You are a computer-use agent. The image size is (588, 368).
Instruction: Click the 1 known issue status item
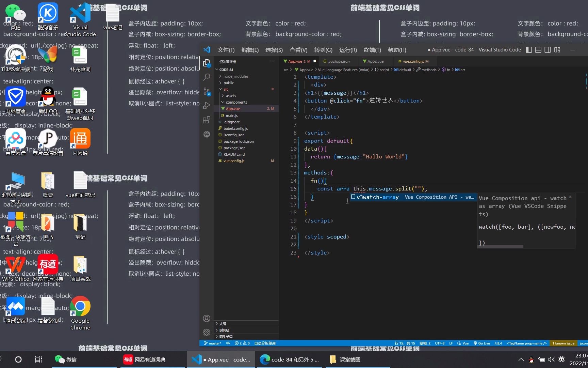(563, 343)
